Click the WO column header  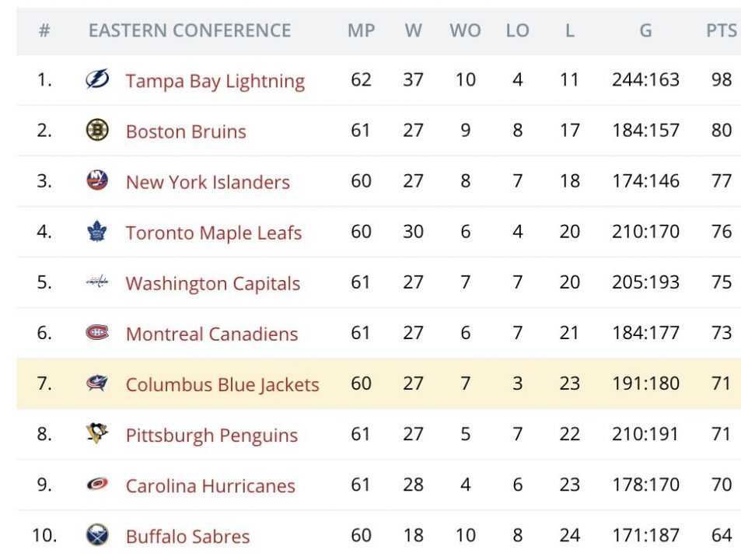pos(465,31)
